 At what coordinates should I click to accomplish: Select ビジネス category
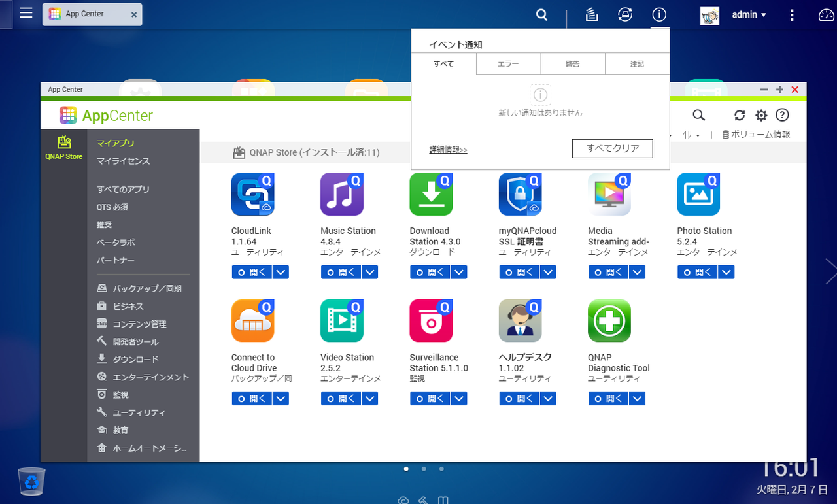click(x=120, y=306)
